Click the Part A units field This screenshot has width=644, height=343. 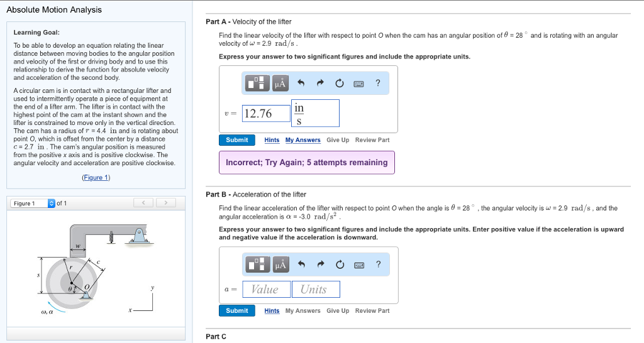[x=316, y=113]
